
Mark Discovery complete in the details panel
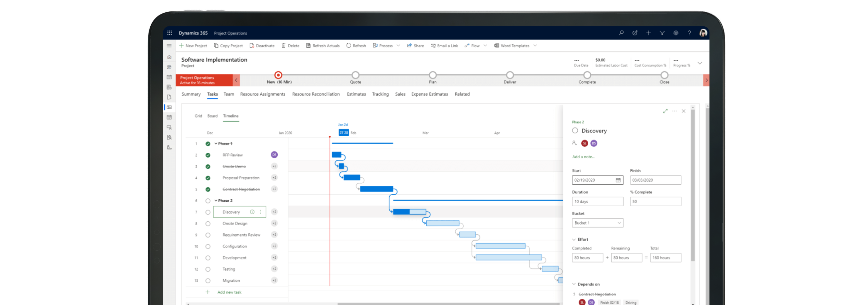tap(575, 131)
